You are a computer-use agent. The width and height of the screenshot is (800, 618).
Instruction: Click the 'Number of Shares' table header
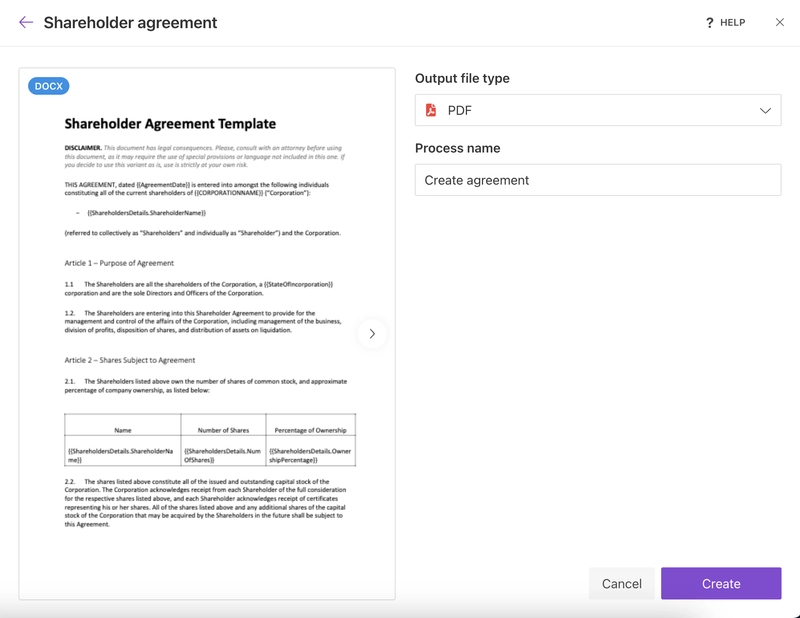click(x=223, y=430)
